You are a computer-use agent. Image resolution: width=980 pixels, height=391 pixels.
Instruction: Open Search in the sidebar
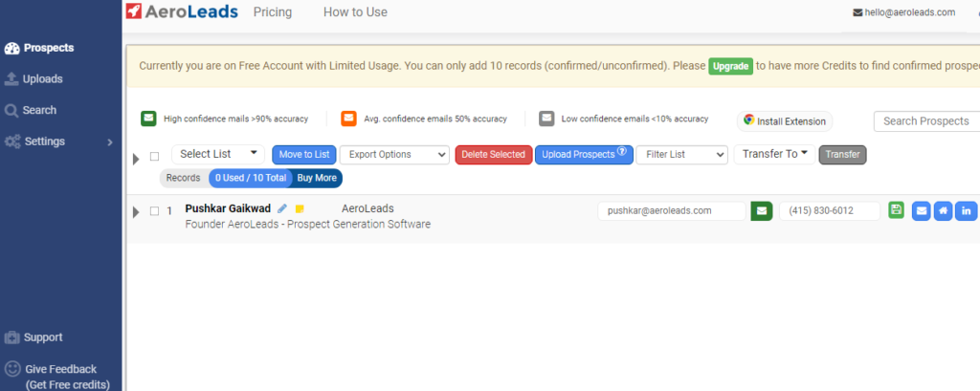click(31, 111)
